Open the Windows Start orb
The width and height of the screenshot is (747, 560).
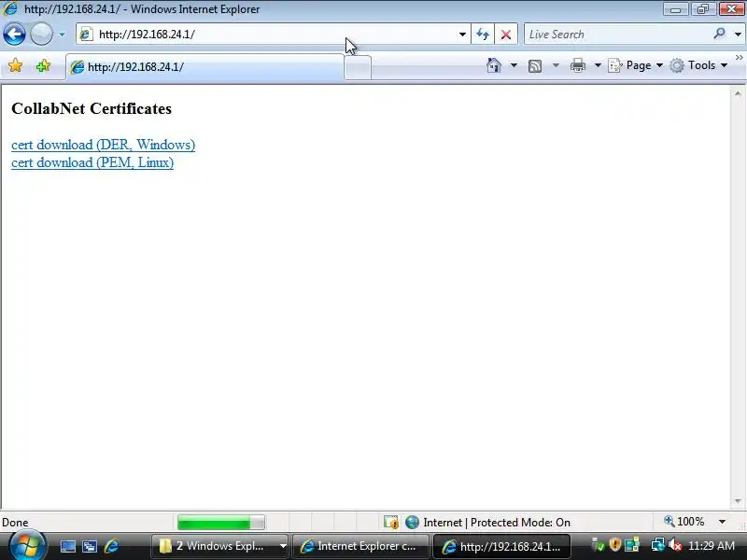click(27, 545)
